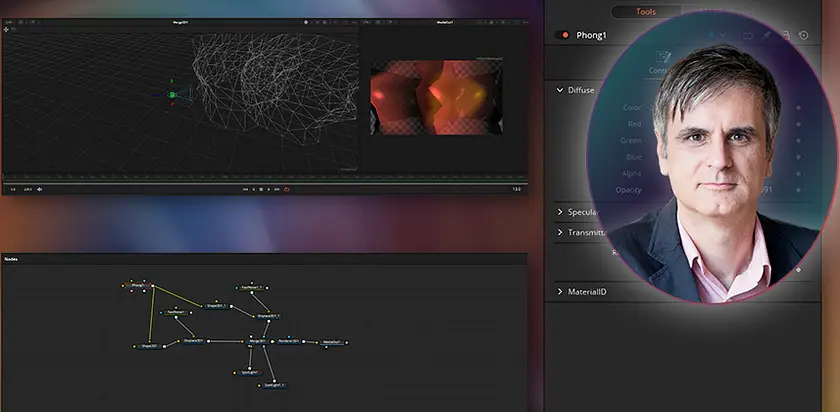Expand the Transmittance section
Viewport: 840px width, 412px height.
[560, 232]
